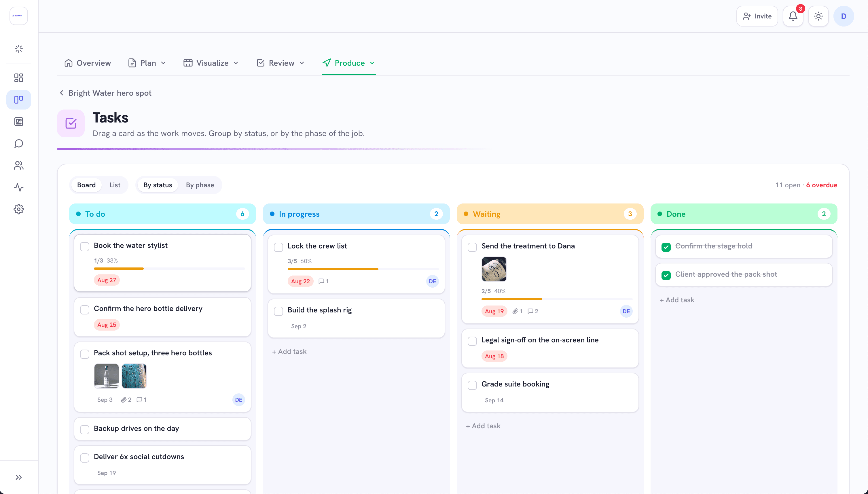Image resolution: width=868 pixels, height=494 pixels.
Task: Click progress bar on Send the treatment to Dana
Action: point(557,299)
